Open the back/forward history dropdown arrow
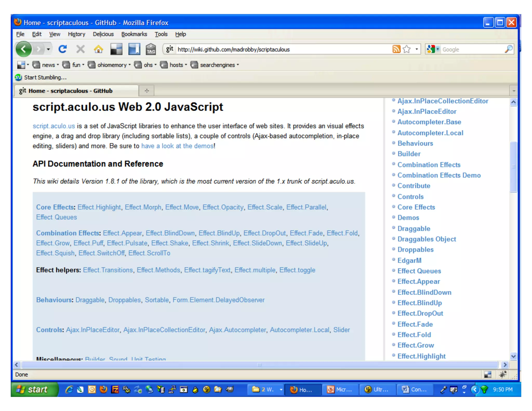This screenshot has height=411, width=532. [48, 49]
